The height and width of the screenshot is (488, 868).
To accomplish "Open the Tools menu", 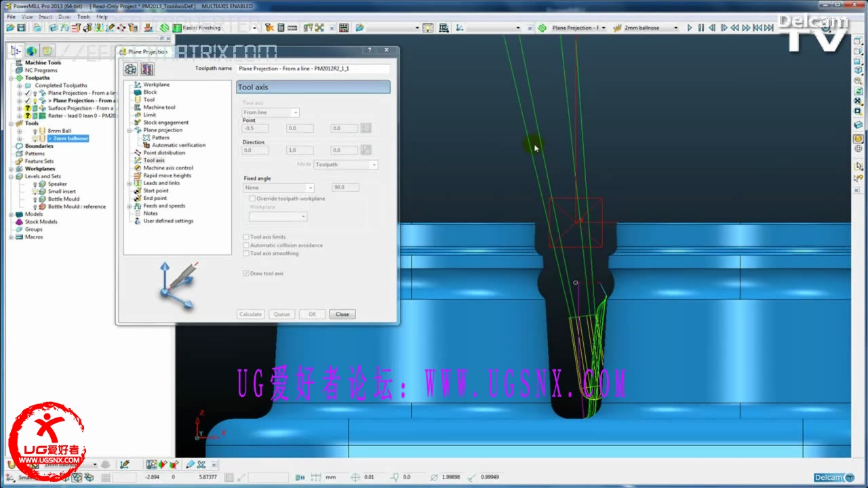I will point(83,16).
